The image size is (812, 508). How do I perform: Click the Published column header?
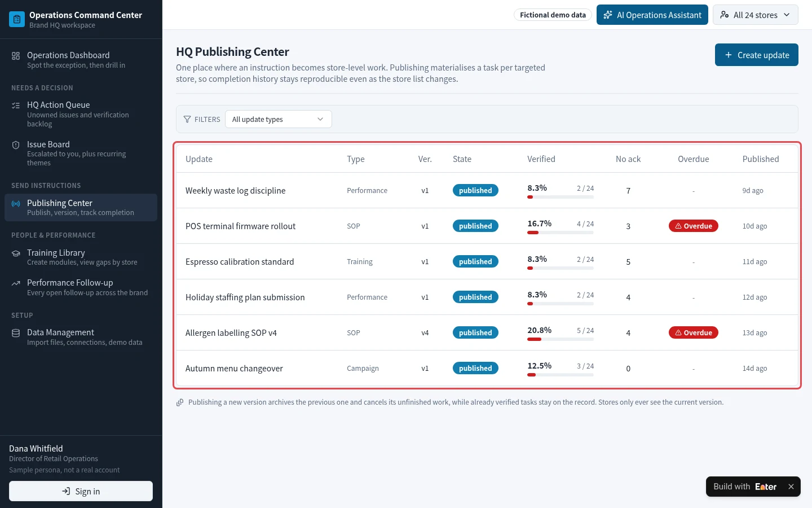(x=761, y=159)
